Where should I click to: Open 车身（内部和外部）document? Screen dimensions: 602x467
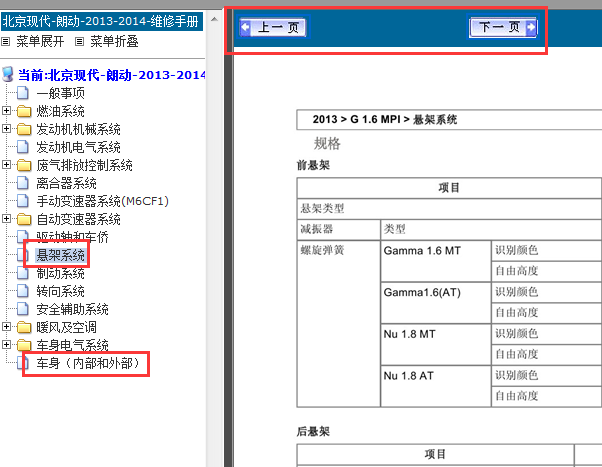88,363
